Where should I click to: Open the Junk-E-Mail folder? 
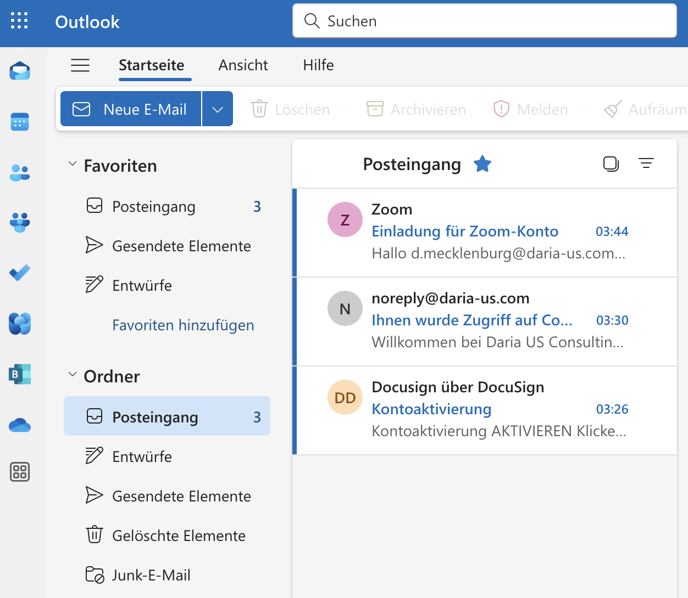pyautogui.click(x=167, y=575)
